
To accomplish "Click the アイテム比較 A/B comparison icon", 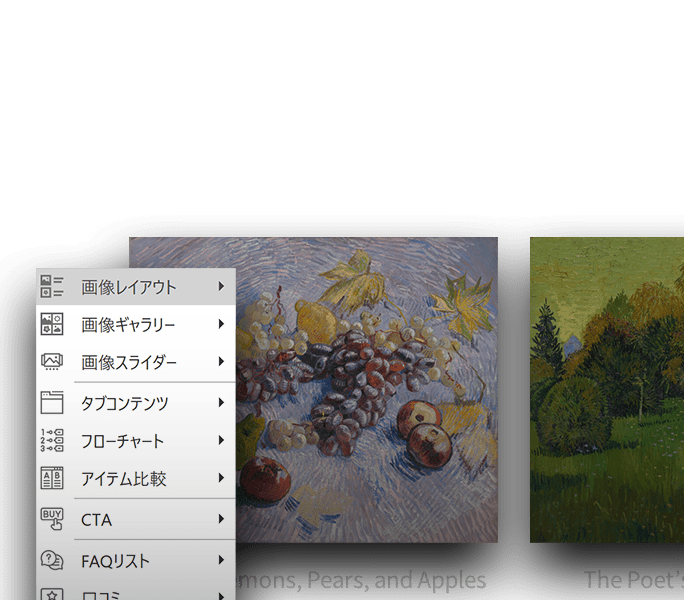I will tap(52, 478).
